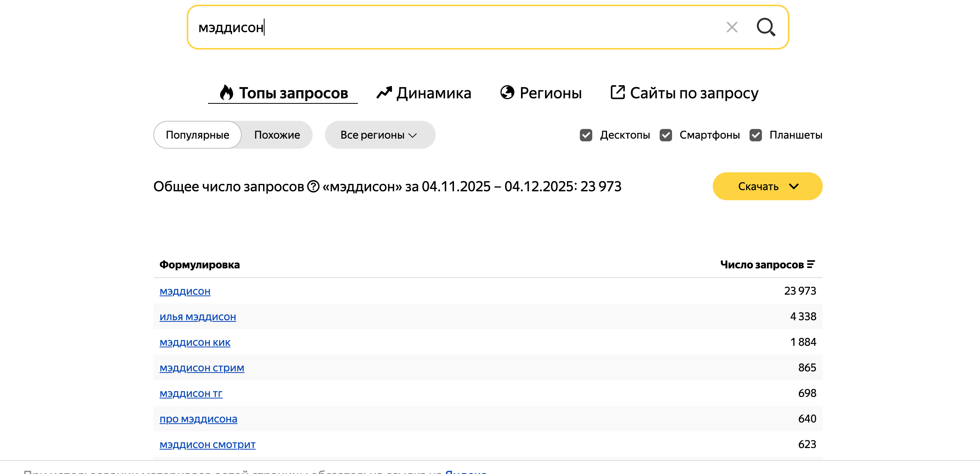Switch to the Похожие queries toggle
The image size is (980, 474).
click(277, 135)
